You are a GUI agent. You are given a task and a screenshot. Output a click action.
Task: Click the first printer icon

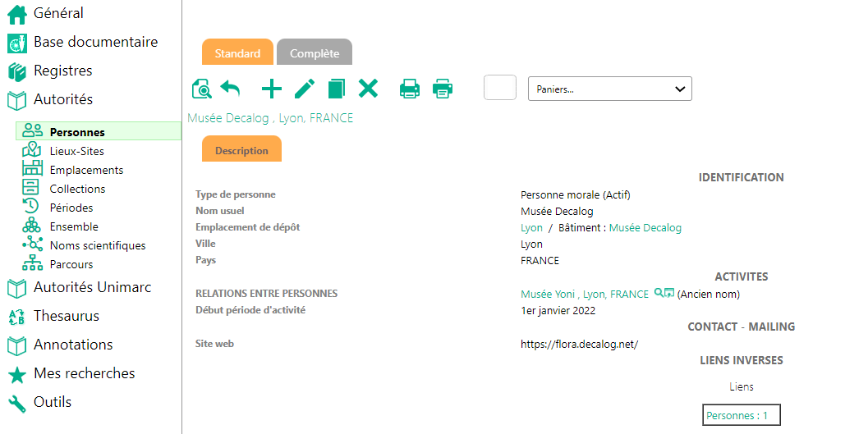410,89
